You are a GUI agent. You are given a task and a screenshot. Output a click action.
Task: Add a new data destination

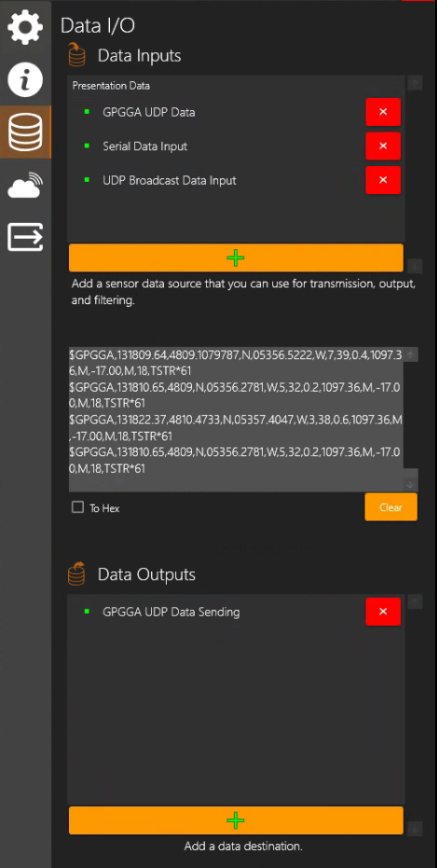pyautogui.click(x=236, y=820)
